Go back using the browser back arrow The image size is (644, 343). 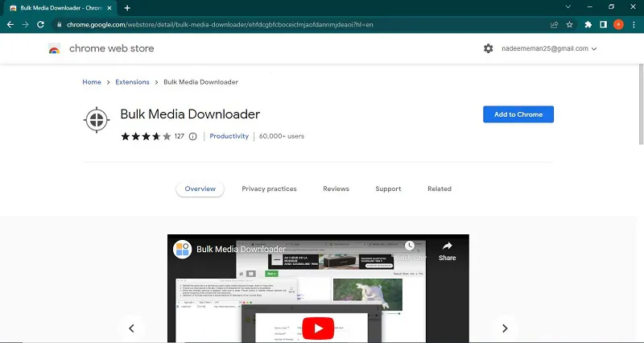pos(10,25)
